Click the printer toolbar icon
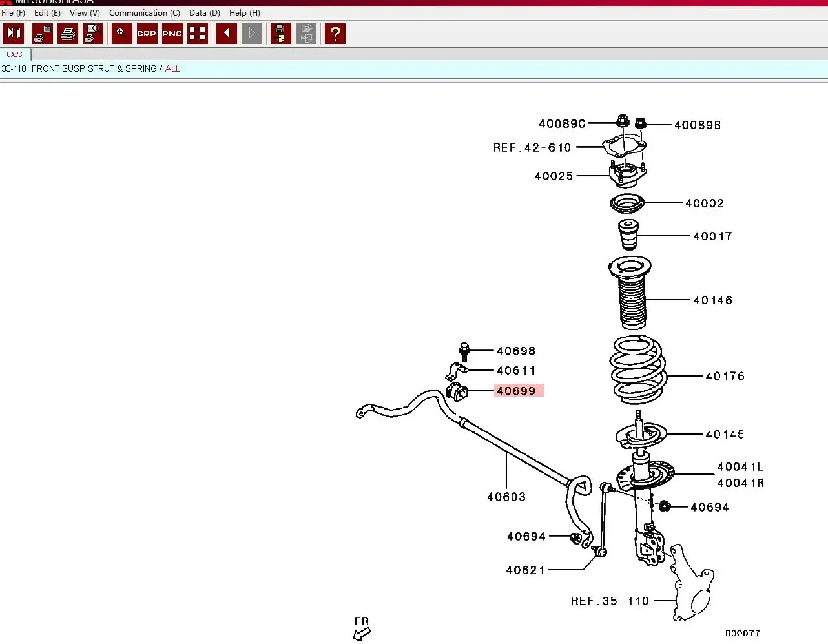Screen dimensions: 828x644 click(68, 34)
